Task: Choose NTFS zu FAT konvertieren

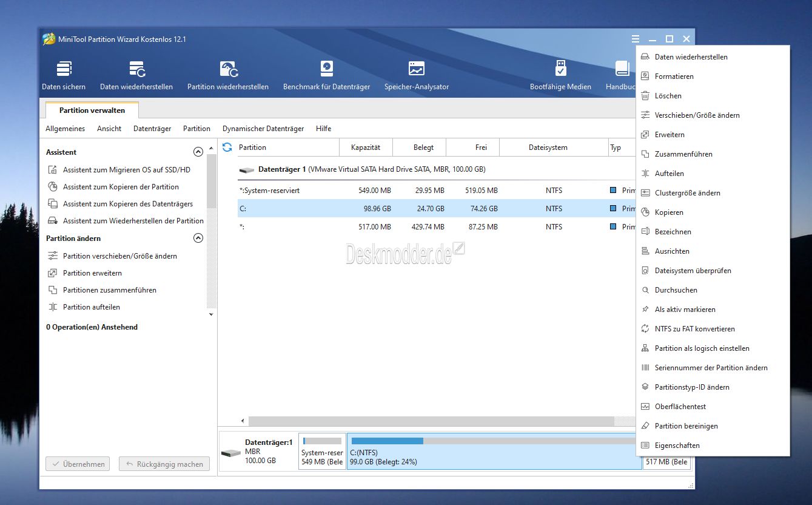Action: (x=713, y=329)
